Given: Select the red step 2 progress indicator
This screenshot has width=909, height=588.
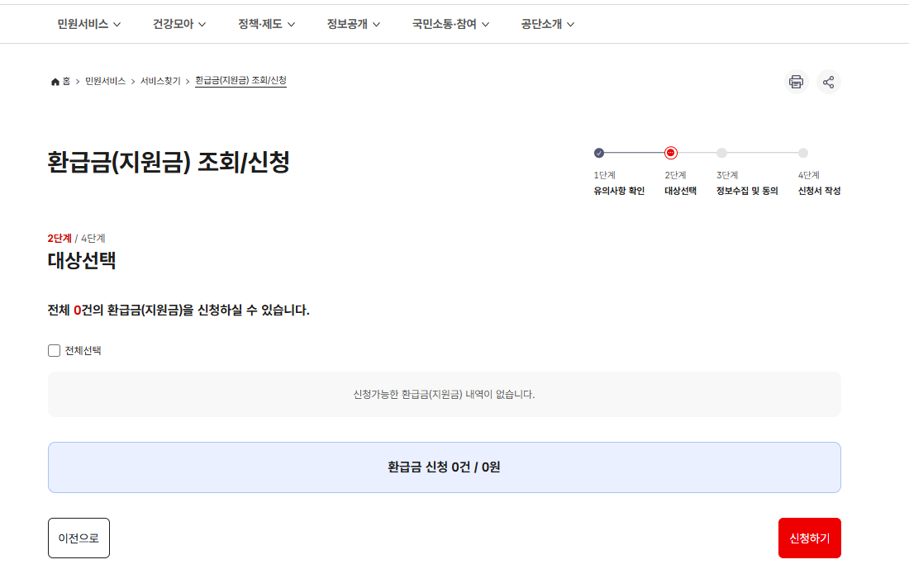Looking at the screenshot, I should tap(671, 153).
